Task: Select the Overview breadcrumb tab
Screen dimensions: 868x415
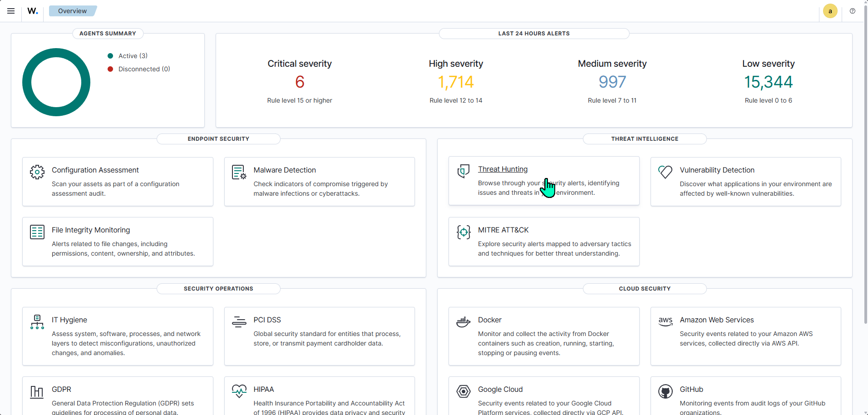Action: [72, 11]
